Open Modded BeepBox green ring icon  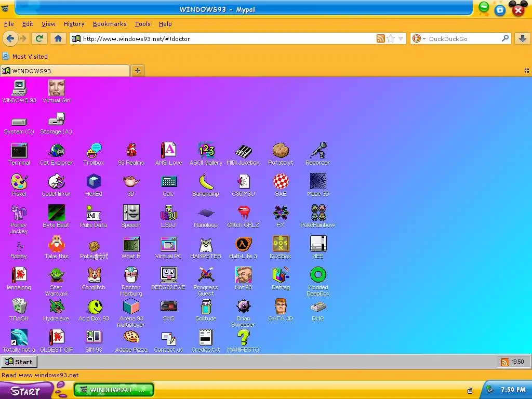coord(318,282)
